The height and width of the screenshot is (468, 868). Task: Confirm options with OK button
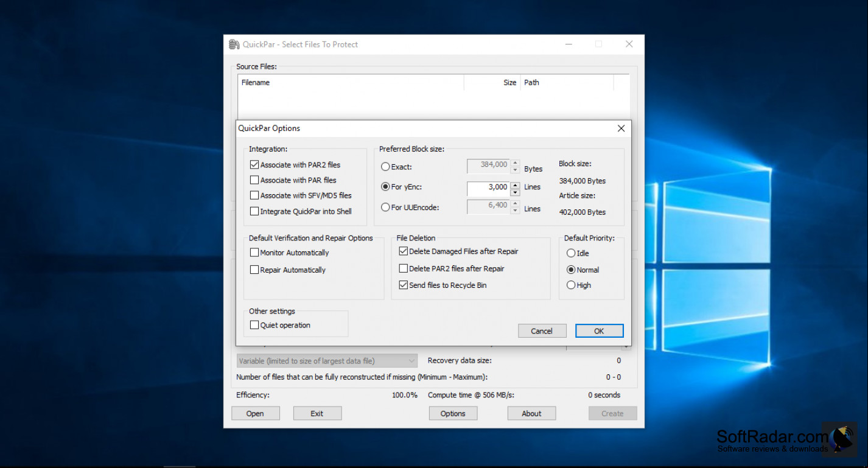(600, 331)
